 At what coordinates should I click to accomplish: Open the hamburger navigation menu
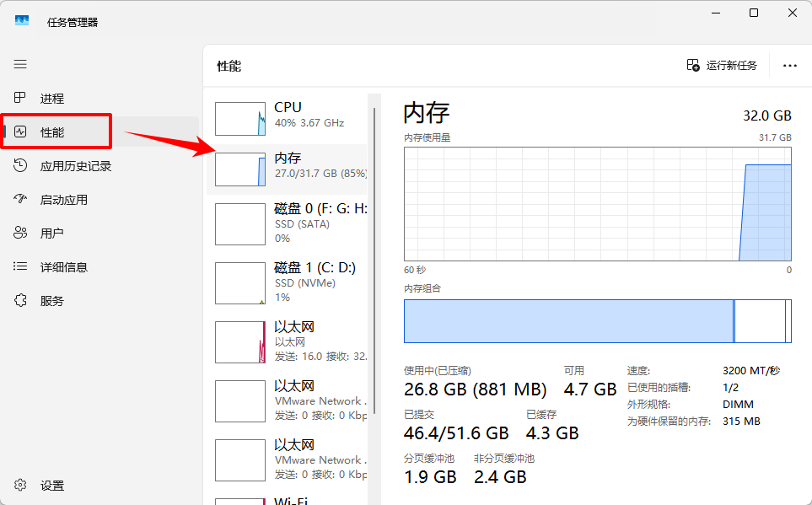[x=20, y=64]
